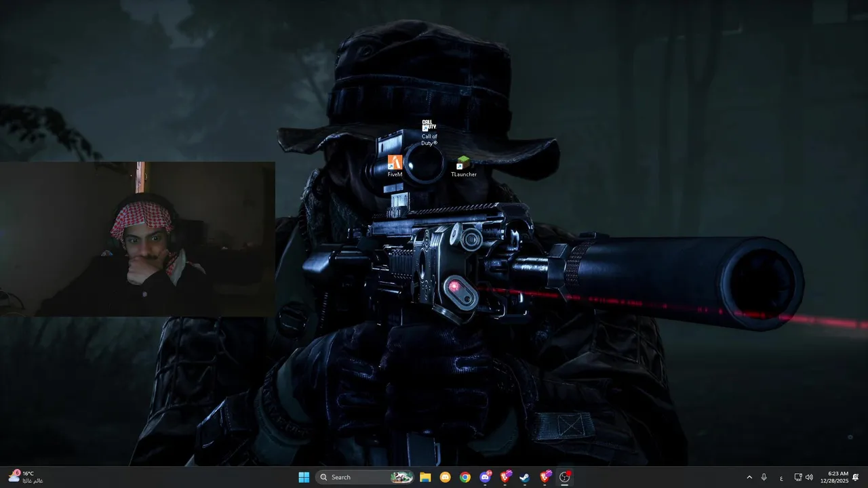
Task: Open notifications bell icon
Action: (856, 477)
